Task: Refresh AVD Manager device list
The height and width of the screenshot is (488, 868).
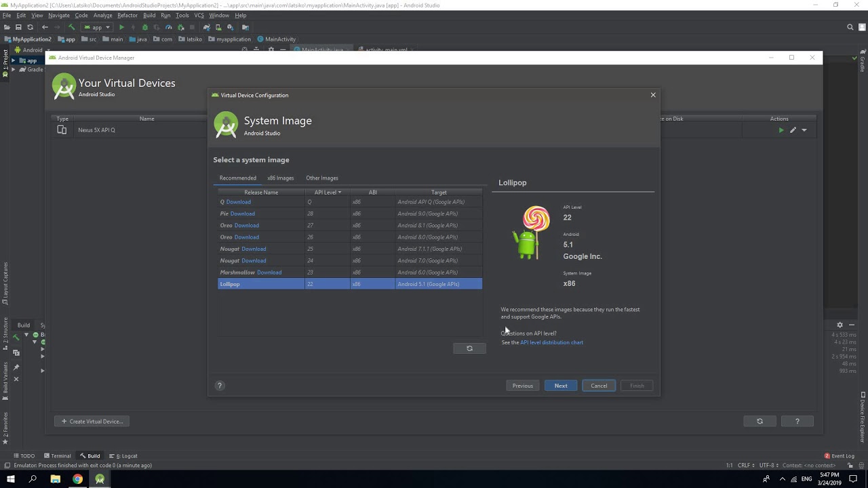Action: (x=759, y=422)
